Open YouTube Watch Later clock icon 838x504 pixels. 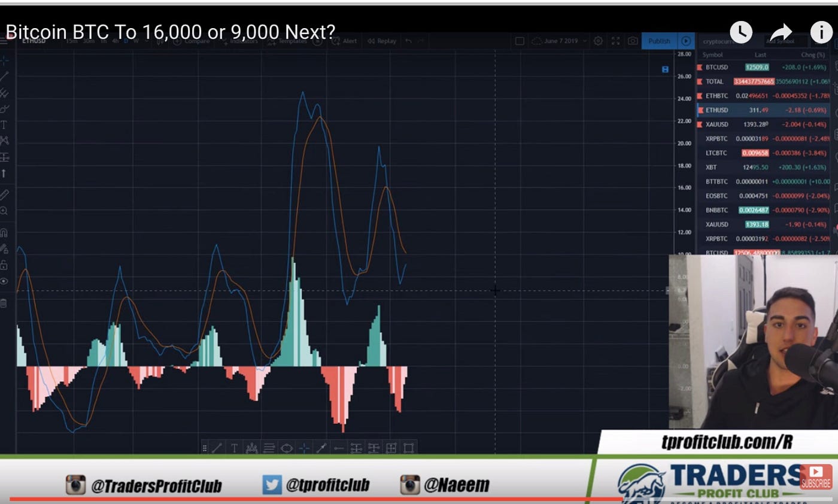coord(741,32)
